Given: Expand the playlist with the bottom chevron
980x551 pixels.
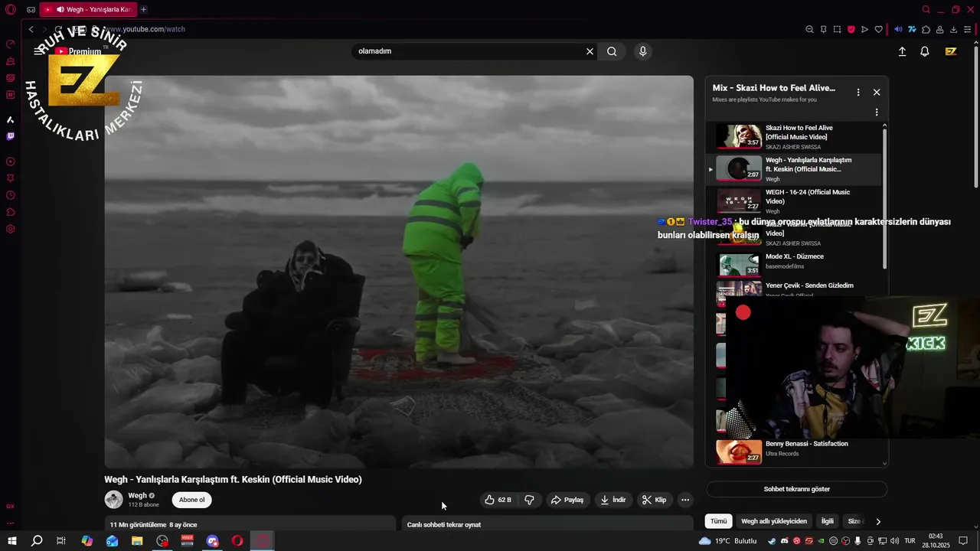Looking at the screenshot, I should point(885,463).
